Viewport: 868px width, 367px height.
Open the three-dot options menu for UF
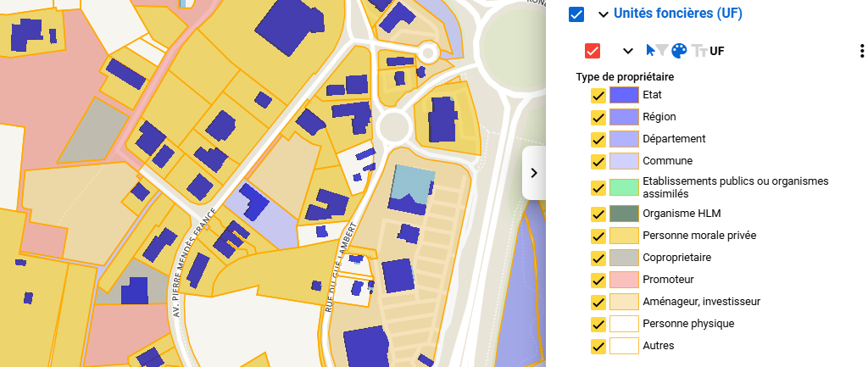[x=862, y=51]
